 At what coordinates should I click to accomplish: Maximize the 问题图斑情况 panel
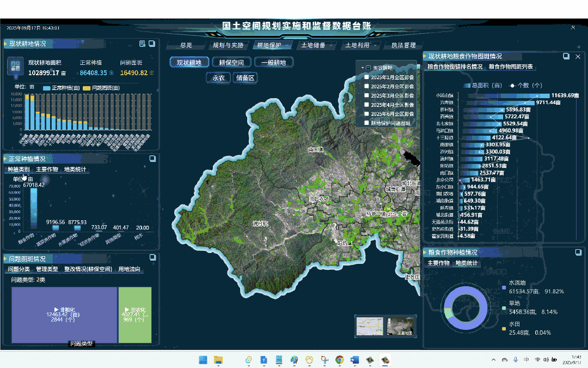pyautogui.click(x=152, y=258)
